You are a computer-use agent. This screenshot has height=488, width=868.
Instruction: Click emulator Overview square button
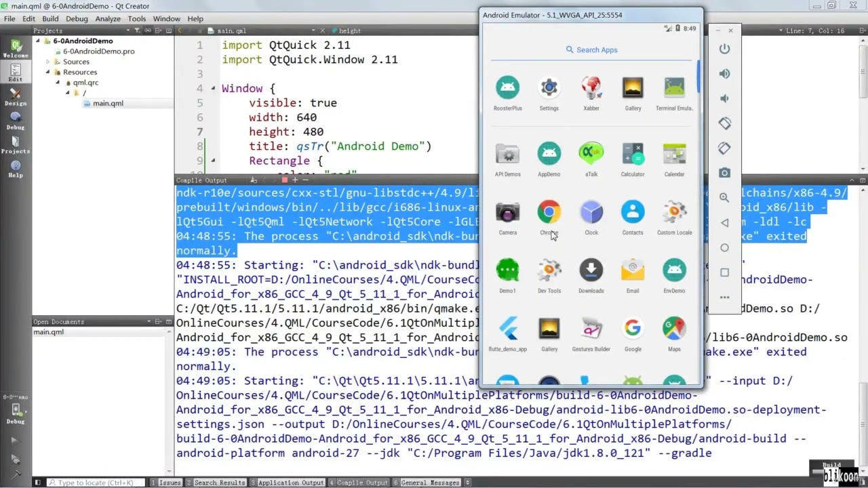724,272
